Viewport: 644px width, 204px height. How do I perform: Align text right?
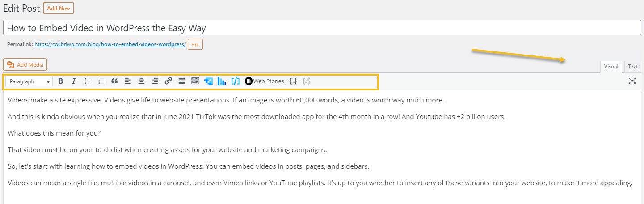click(x=155, y=81)
